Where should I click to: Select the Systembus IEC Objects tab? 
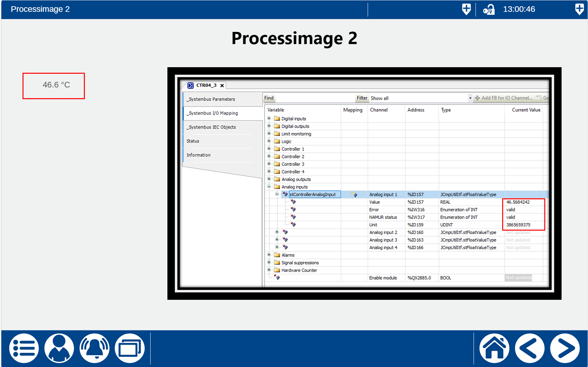[211, 127]
